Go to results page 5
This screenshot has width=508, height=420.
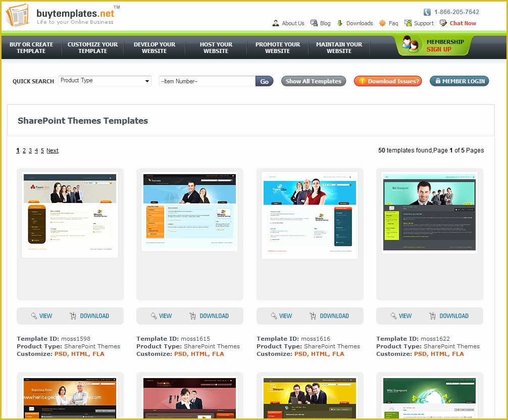click(x=42, y=150)
